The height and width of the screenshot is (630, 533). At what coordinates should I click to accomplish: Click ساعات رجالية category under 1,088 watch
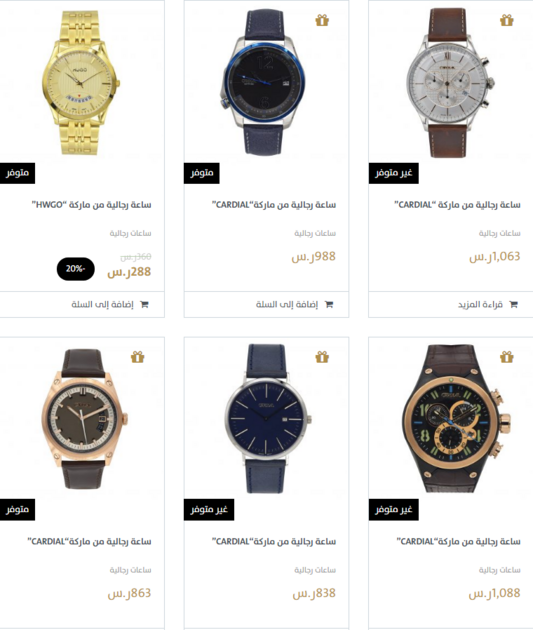[x=499, y=570]
